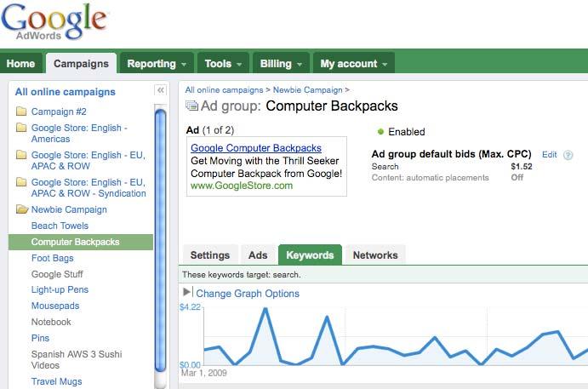Open the Settings tab
The image size is (588, 389).
click(x=209, y=255)
